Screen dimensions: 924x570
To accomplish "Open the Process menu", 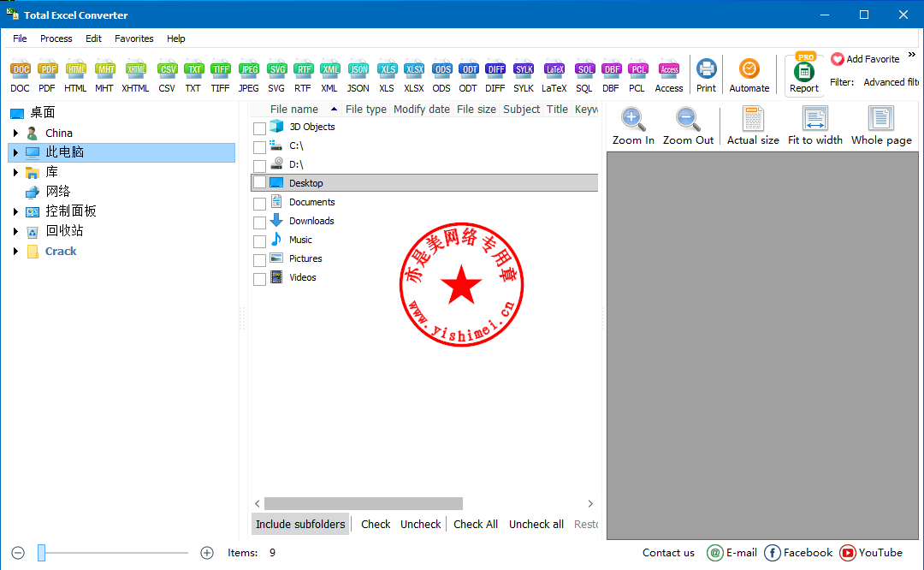I will (56, 39).
